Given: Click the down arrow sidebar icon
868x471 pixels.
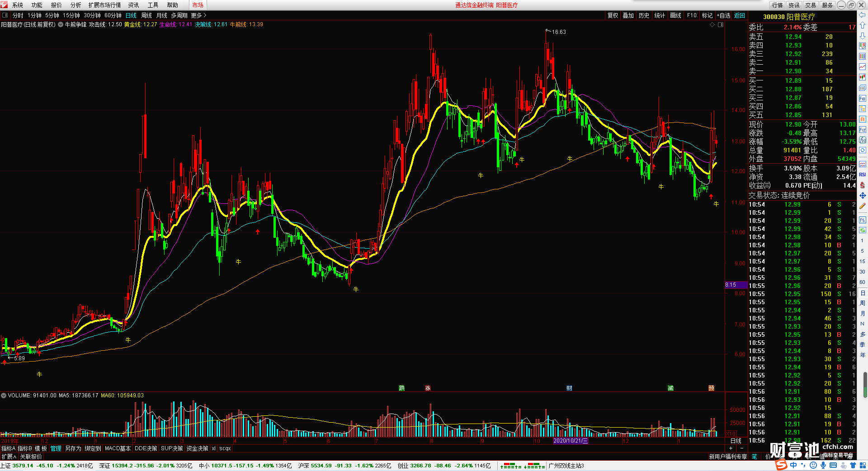Looking at the screenshot, I should (862, 36).
